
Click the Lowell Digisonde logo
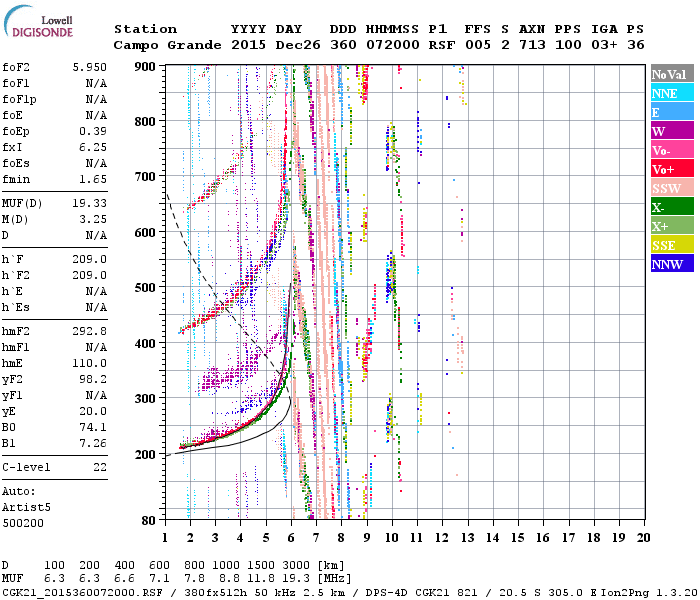tap(38, 22)
